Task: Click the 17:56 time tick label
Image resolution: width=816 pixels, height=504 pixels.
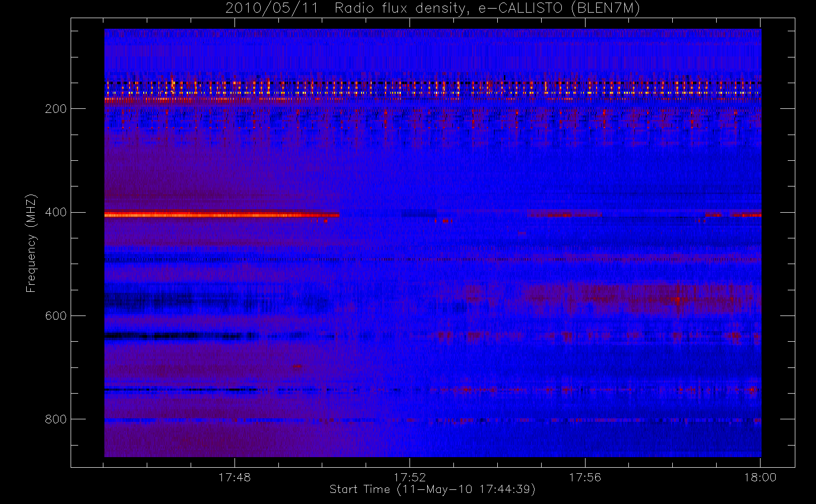Action: pos(585,477)
